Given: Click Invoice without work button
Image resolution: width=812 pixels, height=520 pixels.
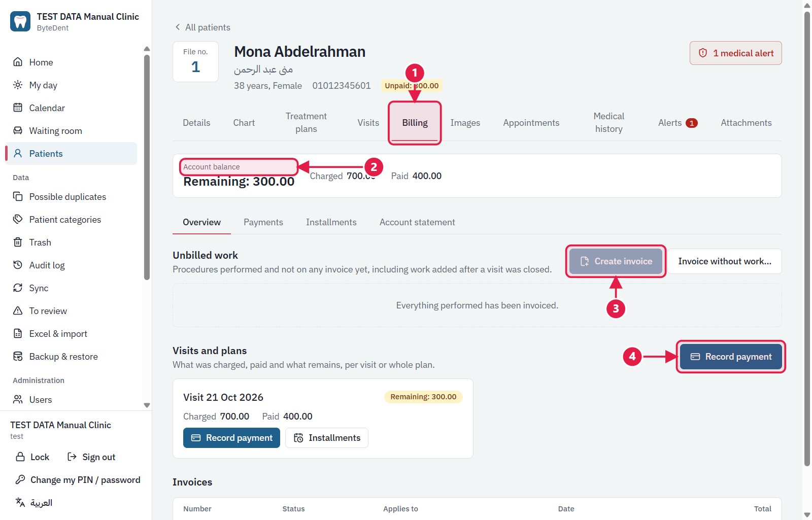Looking at the screenshot, I should 725,261.
